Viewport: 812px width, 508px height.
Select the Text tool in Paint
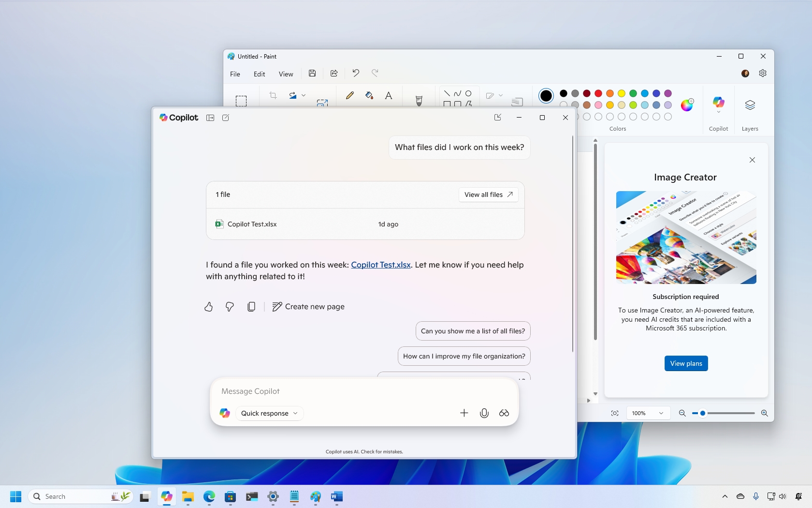389,95
